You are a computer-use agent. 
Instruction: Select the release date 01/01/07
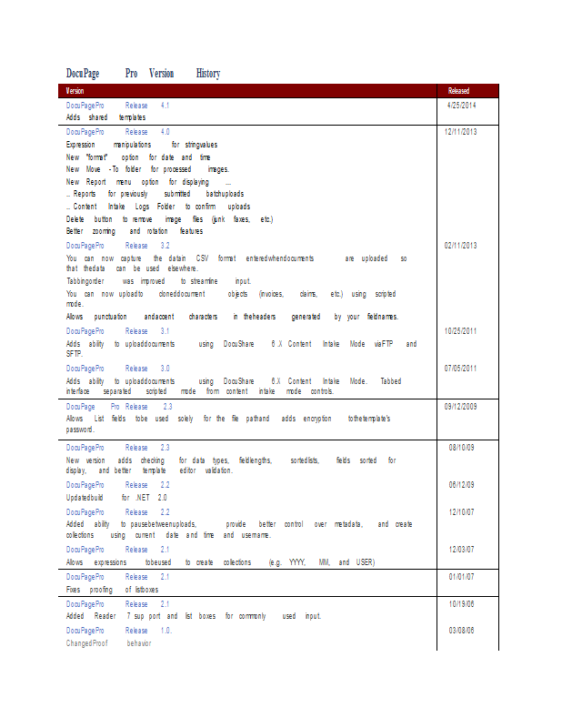pos(461,577)
